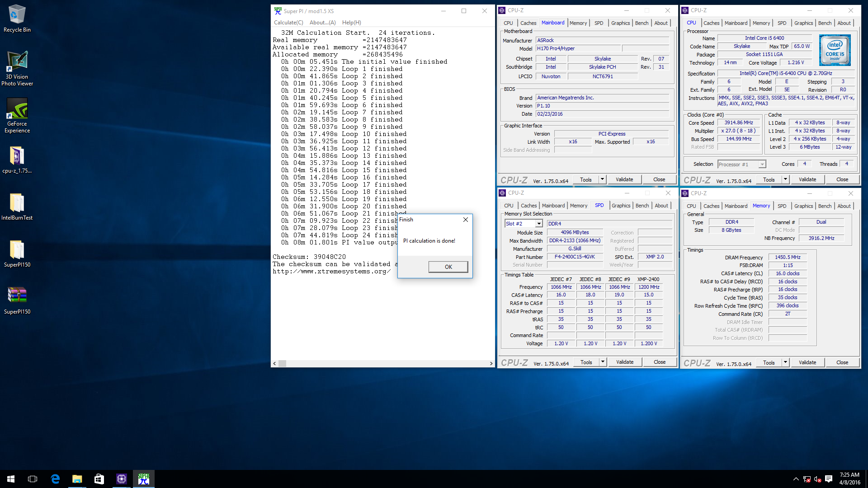Viewport: 868px width, 488px height.
Task: Expand Processor #1 selection dropdown
Action: 762,164
